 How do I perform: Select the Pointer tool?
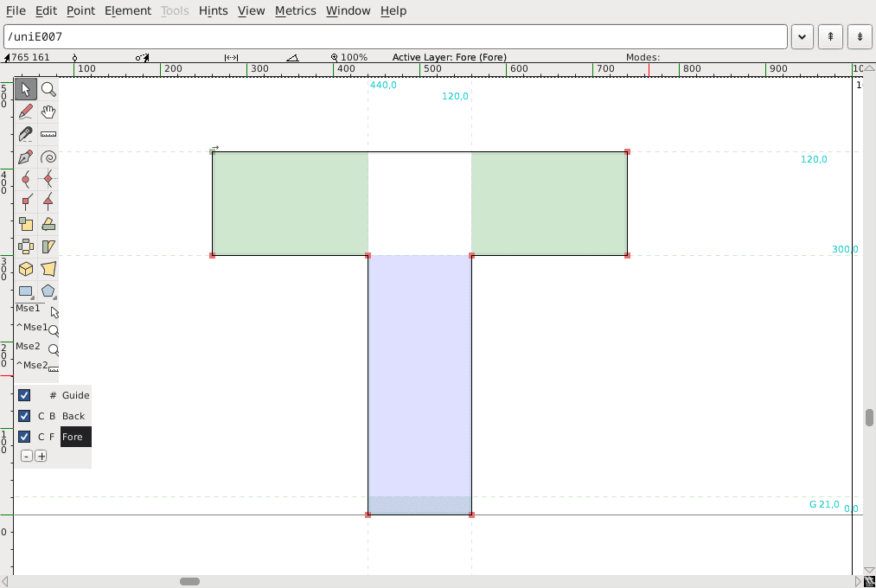coord(26,89)
